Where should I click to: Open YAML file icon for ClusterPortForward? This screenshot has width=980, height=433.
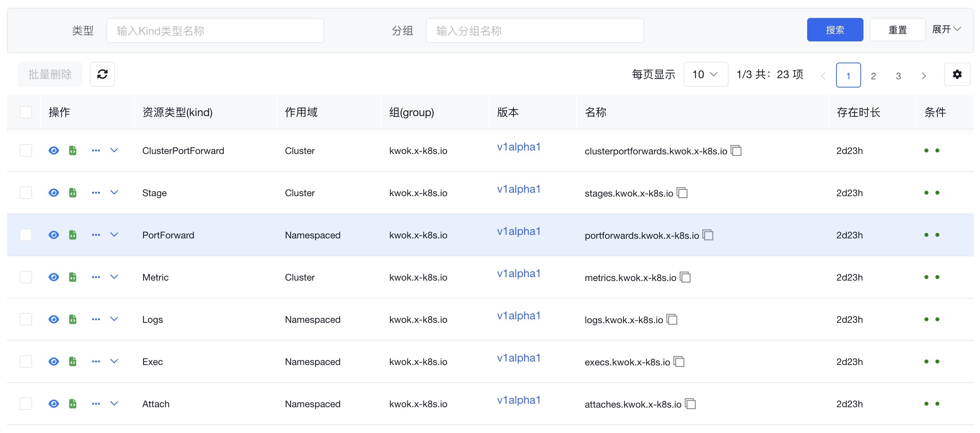coord(73,150)
